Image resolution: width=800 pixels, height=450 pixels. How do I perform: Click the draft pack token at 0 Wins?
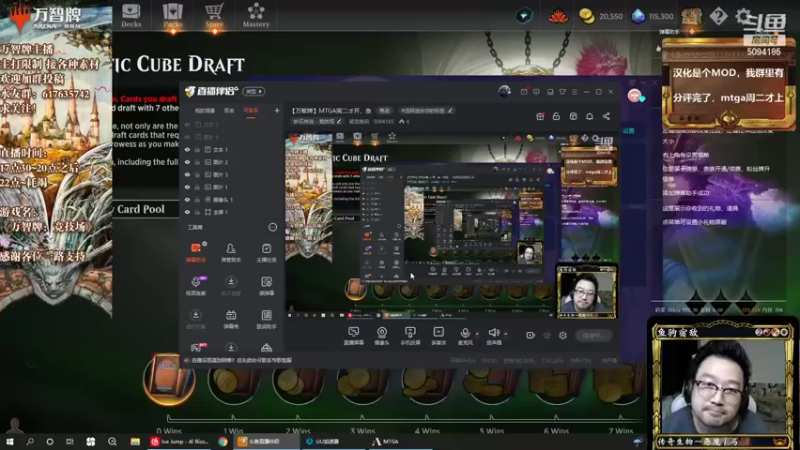(x=169, y=379)
